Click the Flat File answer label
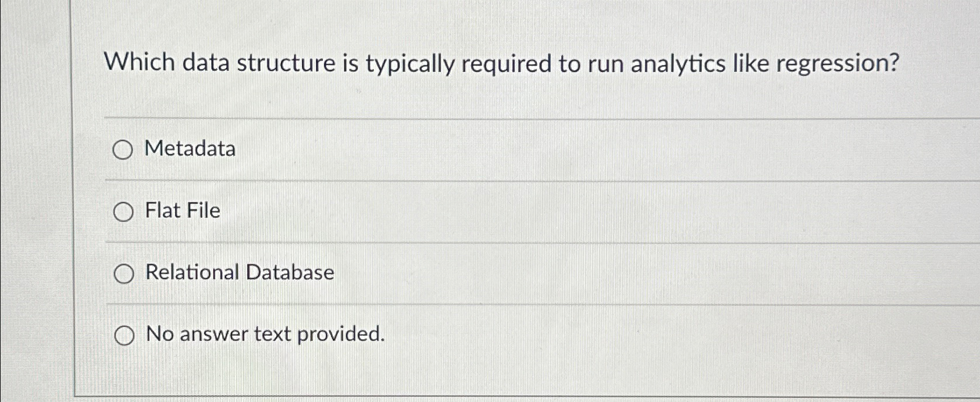The height and width of the screenshot is (402, 980). coord(183,211)
